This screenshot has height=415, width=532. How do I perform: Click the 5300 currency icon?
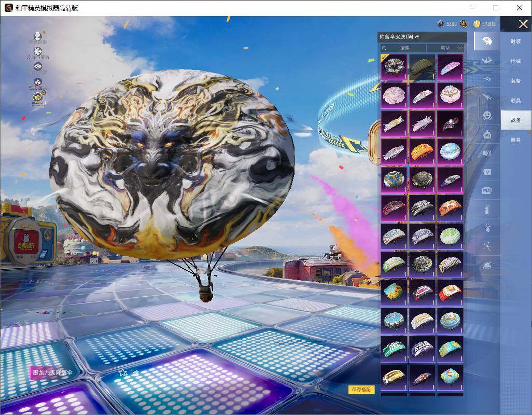coord(441,24)
